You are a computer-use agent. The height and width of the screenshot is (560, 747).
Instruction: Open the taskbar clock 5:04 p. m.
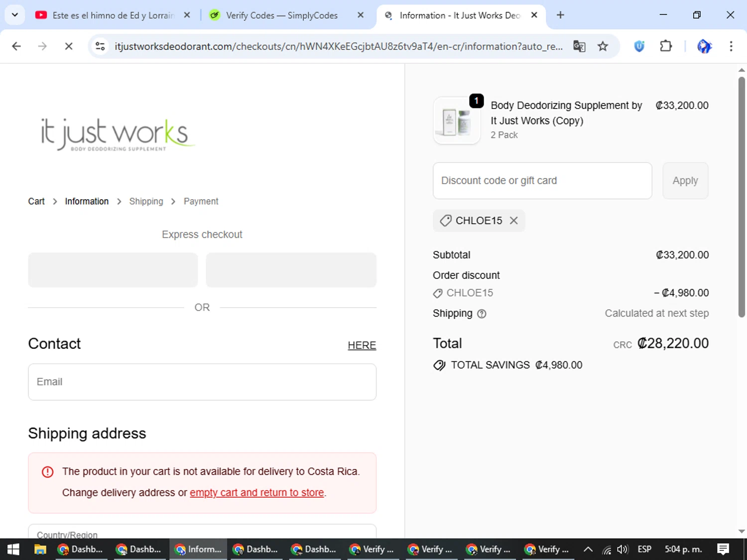[683, 549]
